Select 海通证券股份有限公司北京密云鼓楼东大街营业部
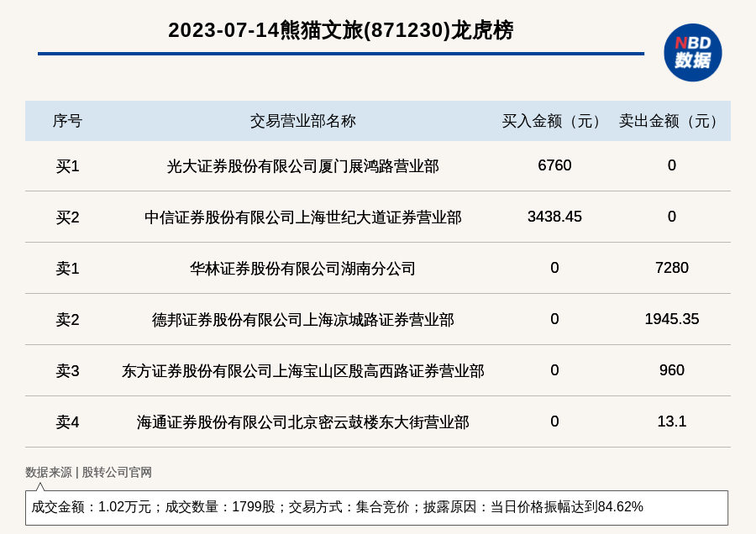Image resolution: width=756 pixels, height=534 pixels. pos(302,421)
